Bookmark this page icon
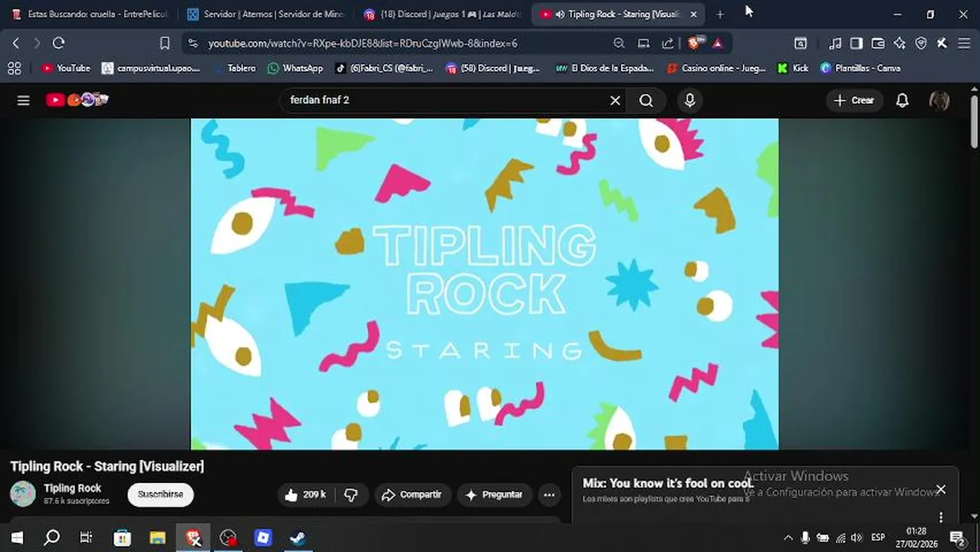The width and height of the screenshot is (980, 552). point(164,44)
